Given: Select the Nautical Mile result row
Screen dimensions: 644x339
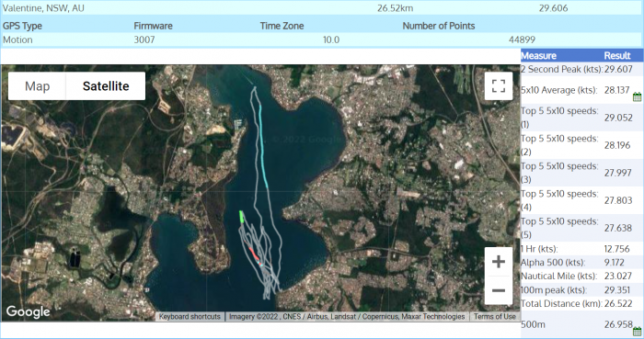Looking at the screenshot, I should (581, 276).
